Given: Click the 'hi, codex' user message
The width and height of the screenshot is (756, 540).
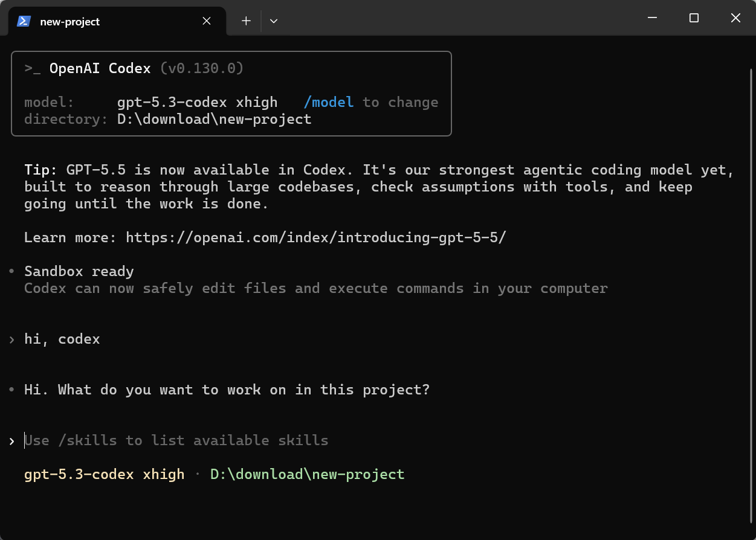Looking at the screenshot, I should (62, 339).
